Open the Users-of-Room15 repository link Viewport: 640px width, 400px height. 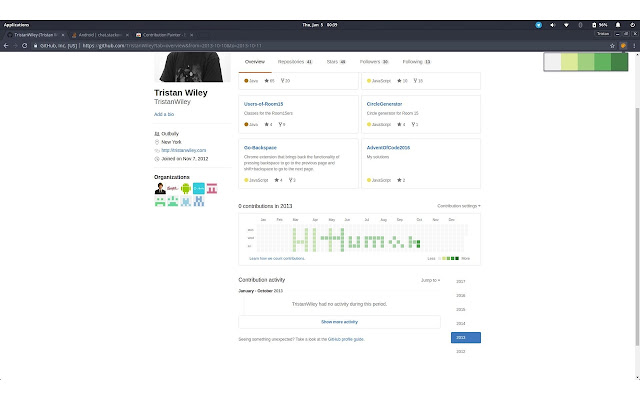point(263,104)
